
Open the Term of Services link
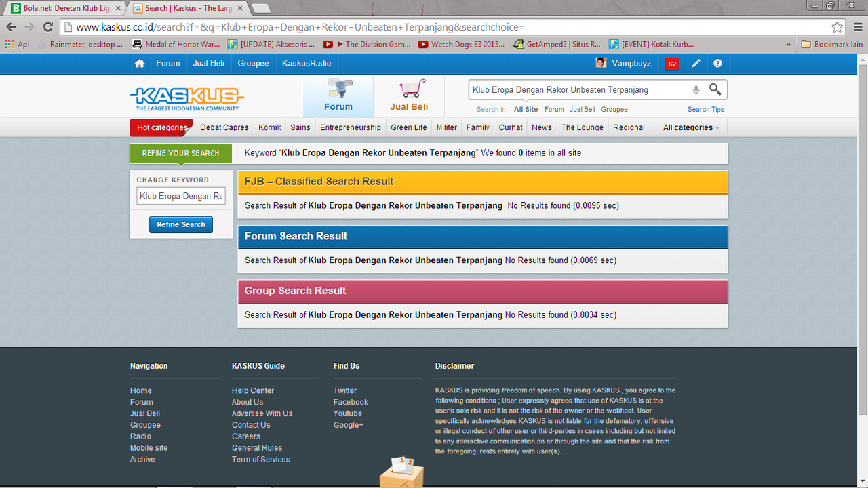[260, 460]
